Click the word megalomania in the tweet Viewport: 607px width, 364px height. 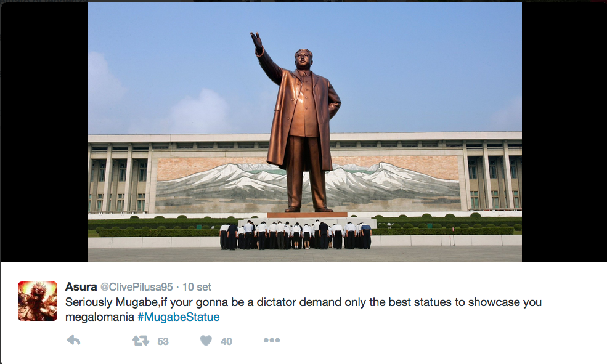[99, 317]
